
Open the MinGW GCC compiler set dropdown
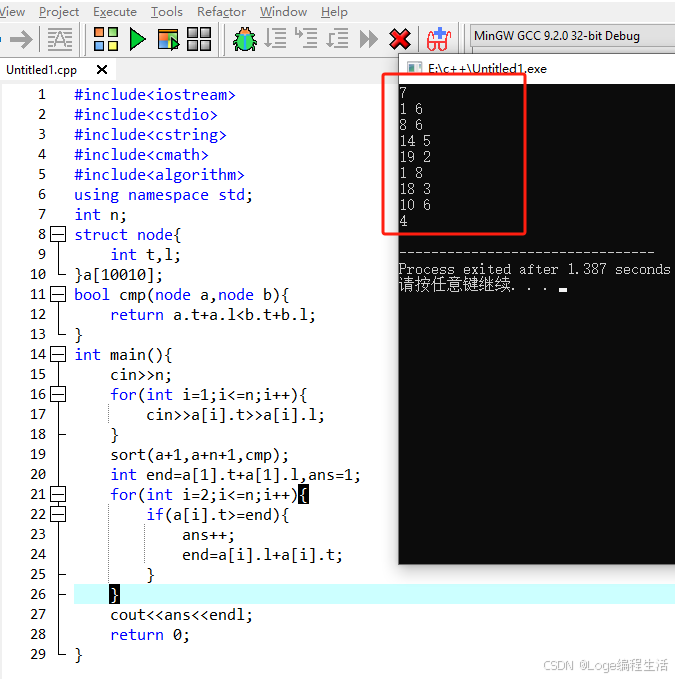572,36
